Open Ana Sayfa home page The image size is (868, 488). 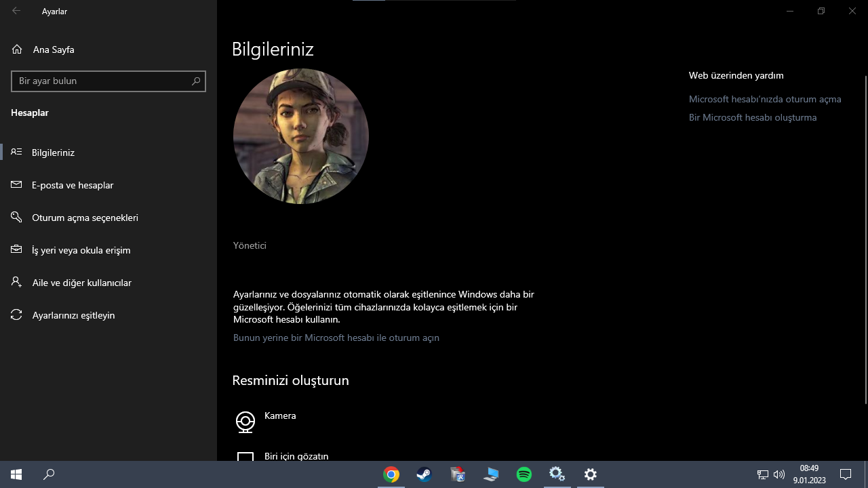(43, 49)
